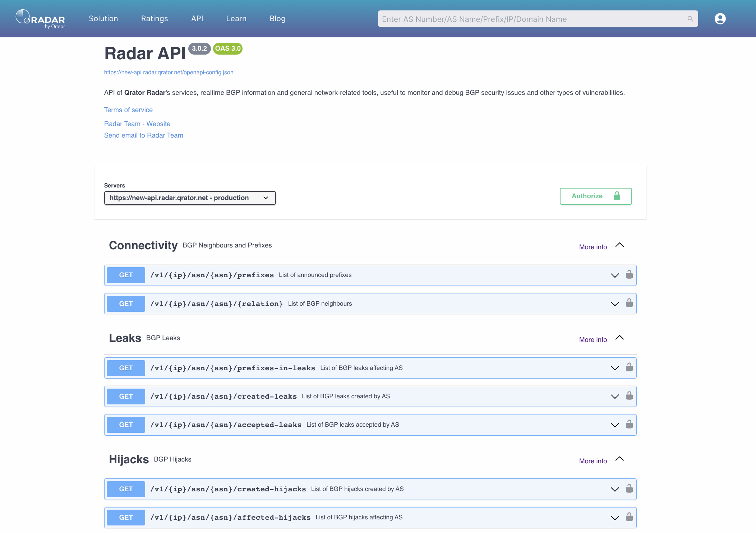Click the /v1/{ip}/asn/{asn}/created-hijacks path text
Screen dimensions: 756x533
click(228, 489)
